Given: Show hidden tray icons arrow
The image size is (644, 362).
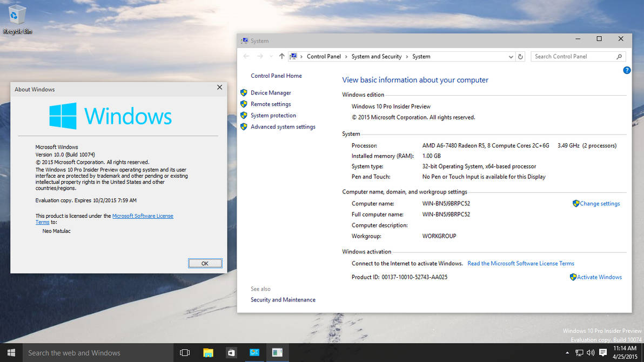Looking at the screenshot, I should [567, 353].
